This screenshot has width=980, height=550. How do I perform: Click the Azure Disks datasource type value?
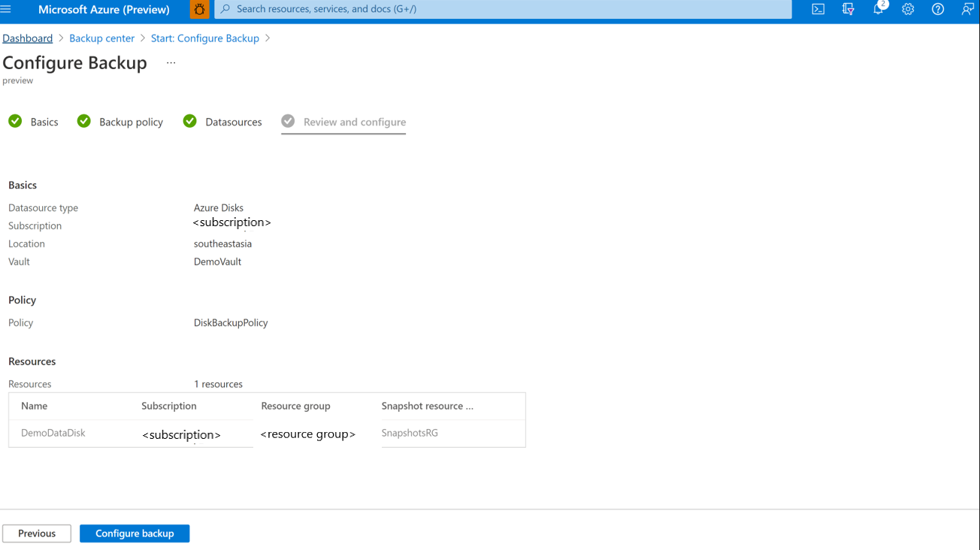[219, 208]
